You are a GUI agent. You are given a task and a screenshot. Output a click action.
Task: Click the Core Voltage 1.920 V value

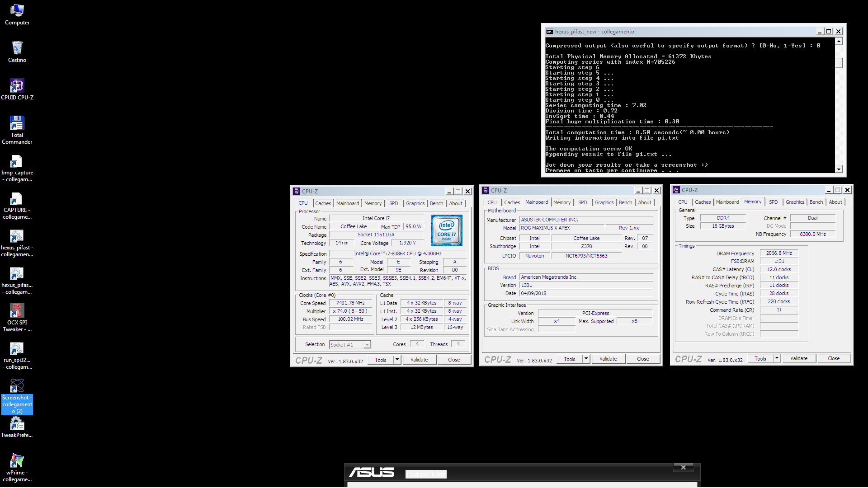(x=407, y=243)
